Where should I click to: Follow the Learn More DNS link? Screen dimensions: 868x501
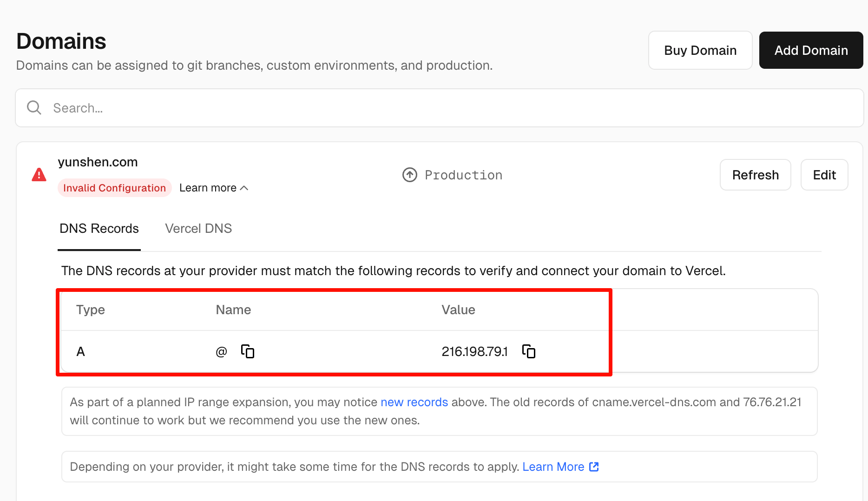click(553, 467)
